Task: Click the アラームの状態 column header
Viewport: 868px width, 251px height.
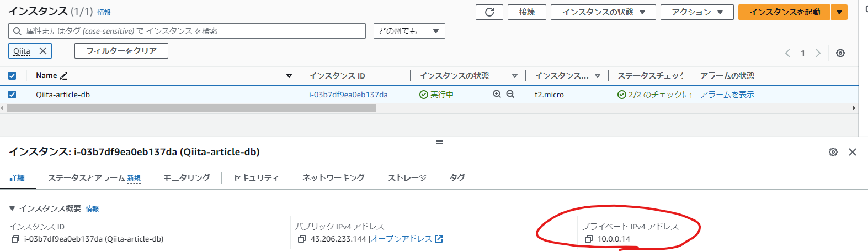Action: click(727, 76)
